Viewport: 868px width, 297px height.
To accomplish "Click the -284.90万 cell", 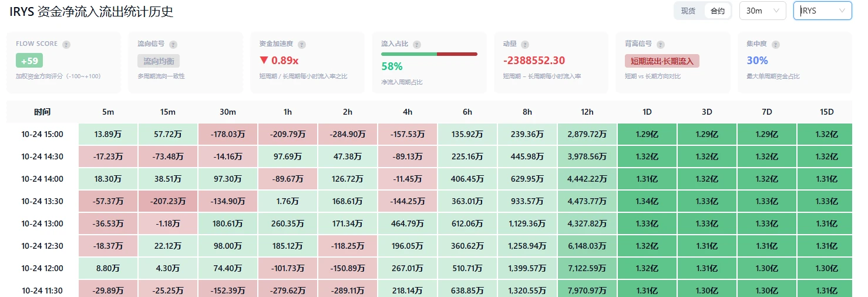I will (348, 134).
